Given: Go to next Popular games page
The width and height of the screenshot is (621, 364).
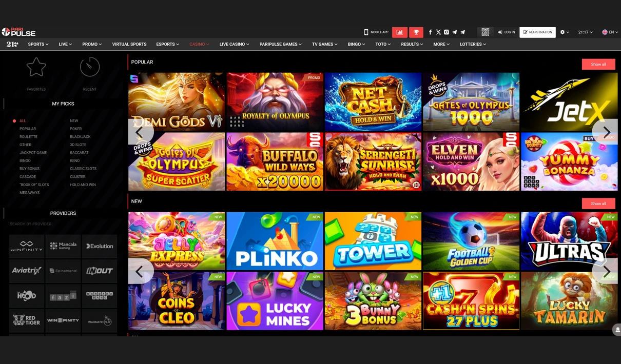Looking at the screenshot, I should click(x=605, y=132).
